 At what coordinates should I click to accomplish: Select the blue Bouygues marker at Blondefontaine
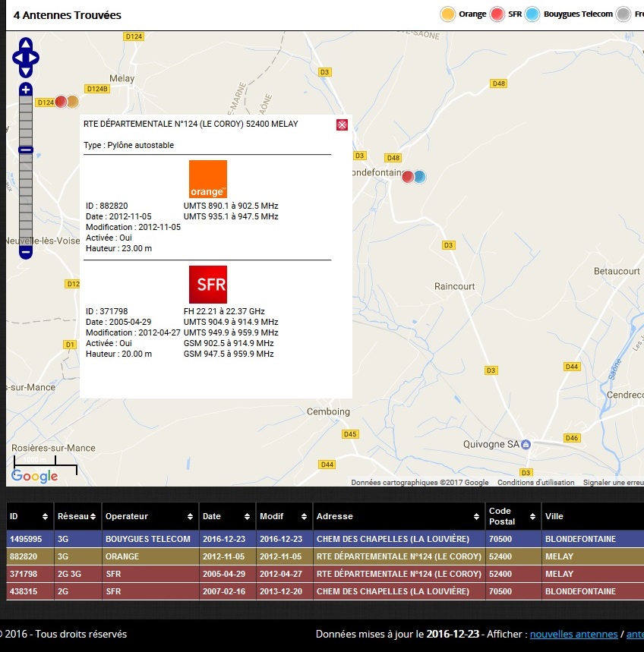[420, 177]
